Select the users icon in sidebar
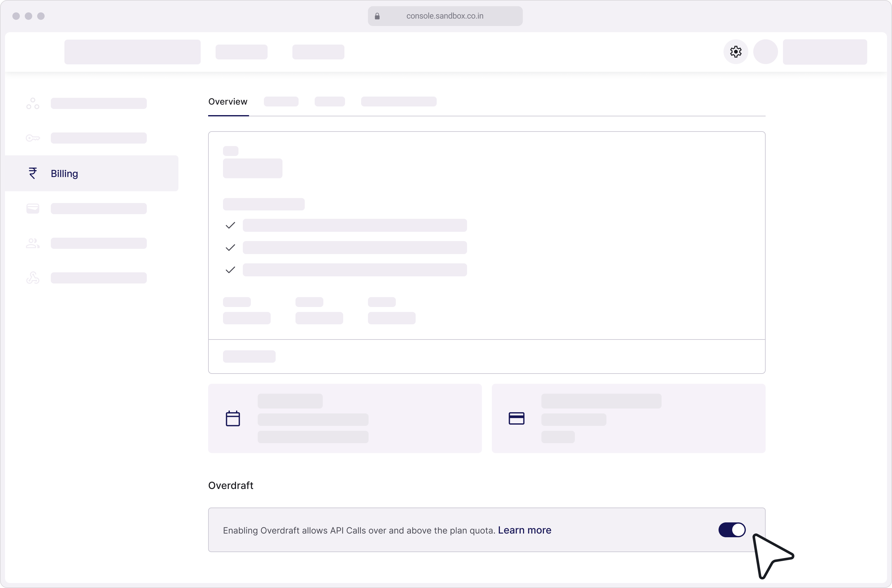The height and width of the screenshot is (588, 892). point(33,243)
